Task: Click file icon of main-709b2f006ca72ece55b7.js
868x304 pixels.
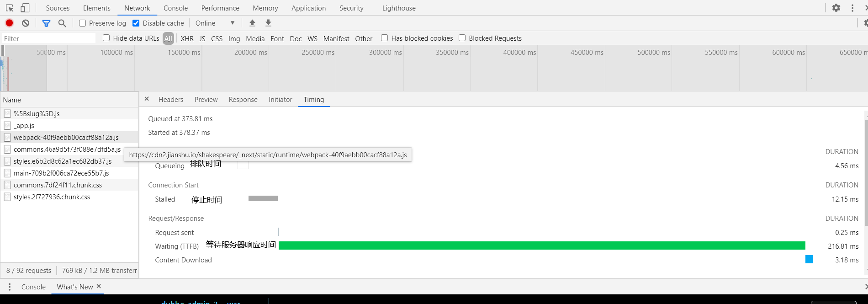Action: (x=7, y=173)
